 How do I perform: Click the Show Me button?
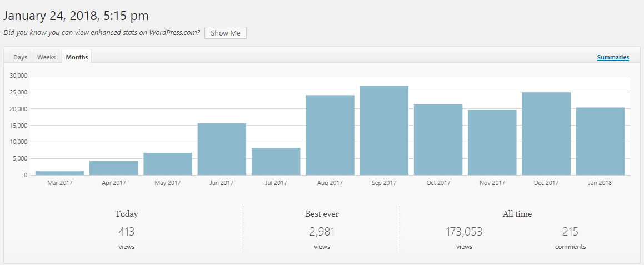(x=226, y=33)
